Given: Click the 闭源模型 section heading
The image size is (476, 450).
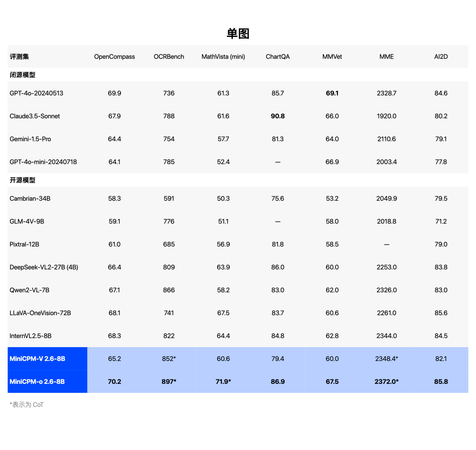Looking at the screenshot, I should (x=22, y=75).
